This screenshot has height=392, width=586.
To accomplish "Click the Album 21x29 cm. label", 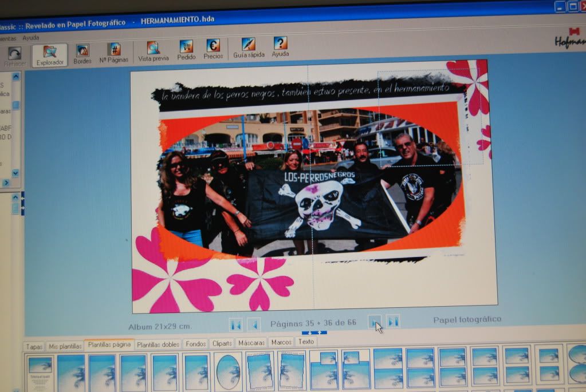I will pos(160,326).
